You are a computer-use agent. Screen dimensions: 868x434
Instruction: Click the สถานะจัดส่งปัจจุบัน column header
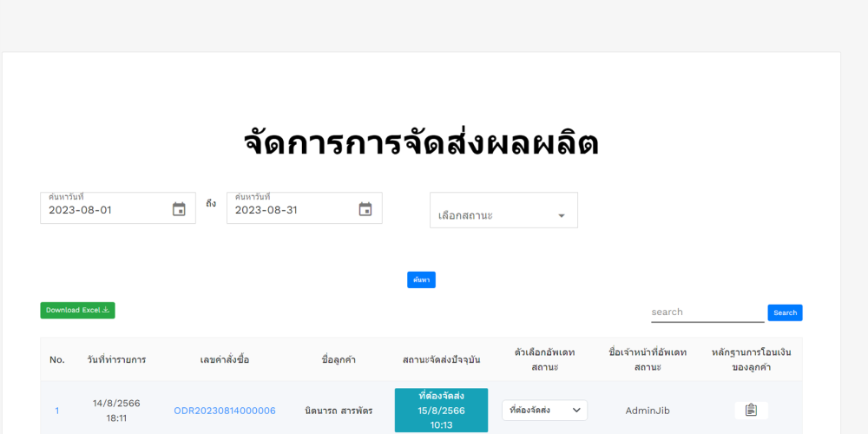point(441,359)
